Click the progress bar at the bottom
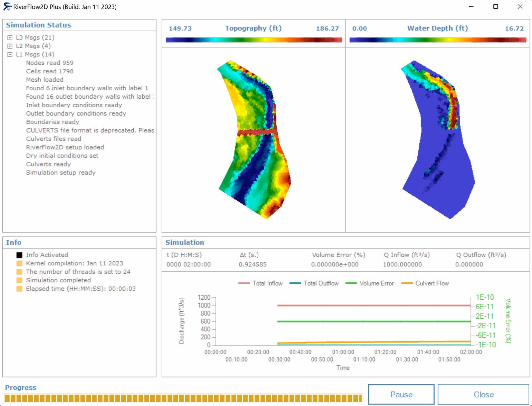Screen dimensions: 532x406 click(183, 398)
